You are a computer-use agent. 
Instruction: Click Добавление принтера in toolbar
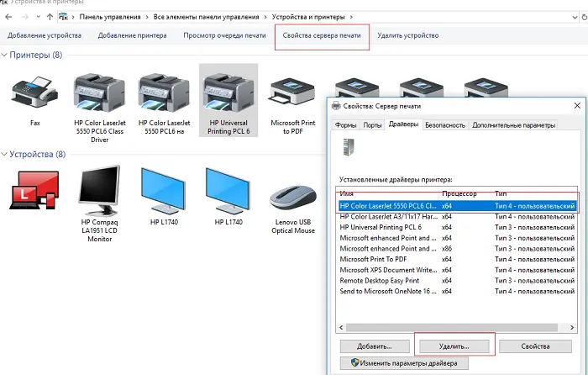tap(132, 35)
